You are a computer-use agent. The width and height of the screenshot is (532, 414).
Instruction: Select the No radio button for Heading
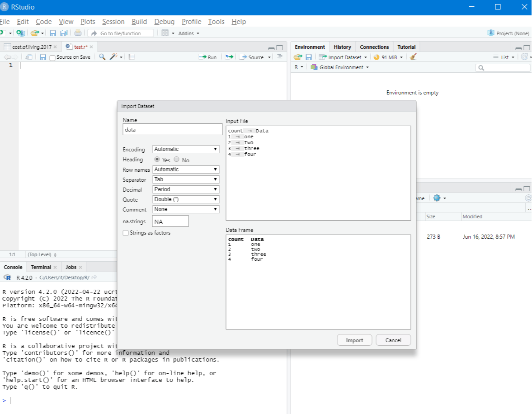tap(176, 160)
